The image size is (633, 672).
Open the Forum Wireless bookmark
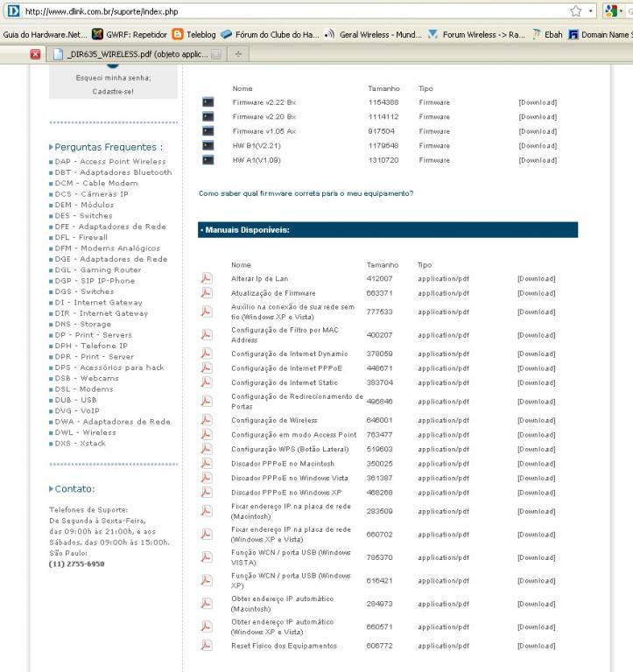477,34
